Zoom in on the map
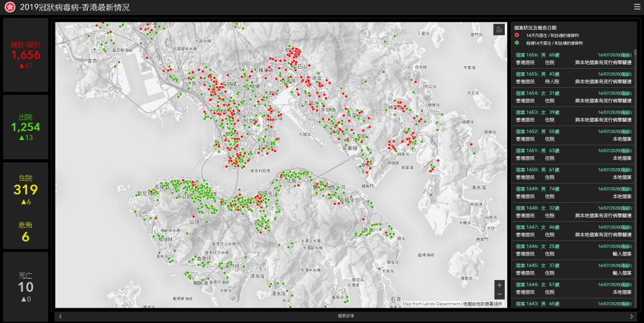This screenshot has height=323, width=644. pos(499,285)
